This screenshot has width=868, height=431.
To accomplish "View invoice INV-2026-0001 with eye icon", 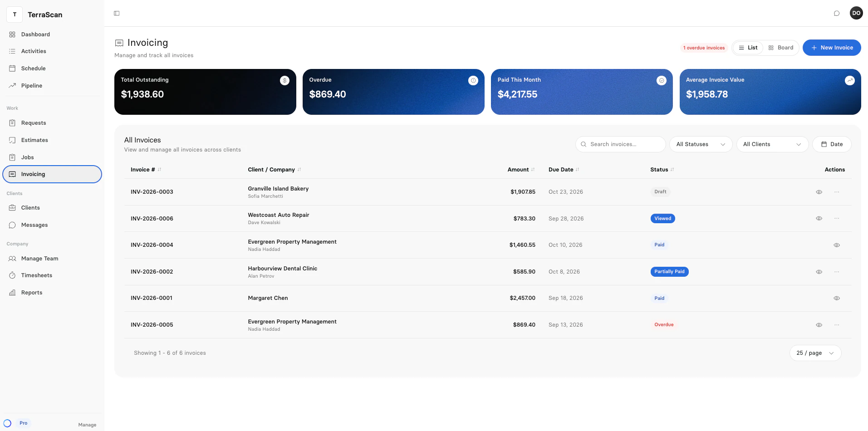I will tap(837, 298).
